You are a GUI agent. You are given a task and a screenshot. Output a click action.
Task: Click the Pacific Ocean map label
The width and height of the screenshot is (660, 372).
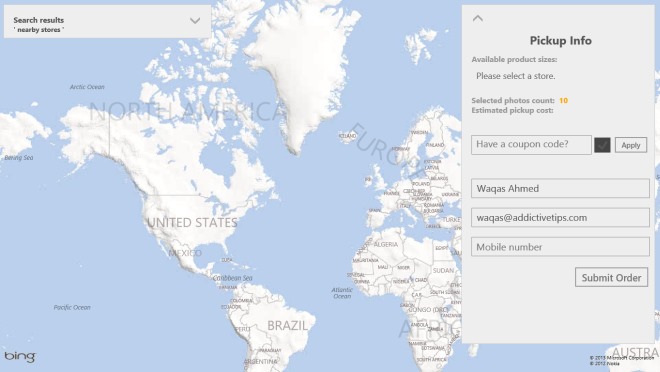72,308
